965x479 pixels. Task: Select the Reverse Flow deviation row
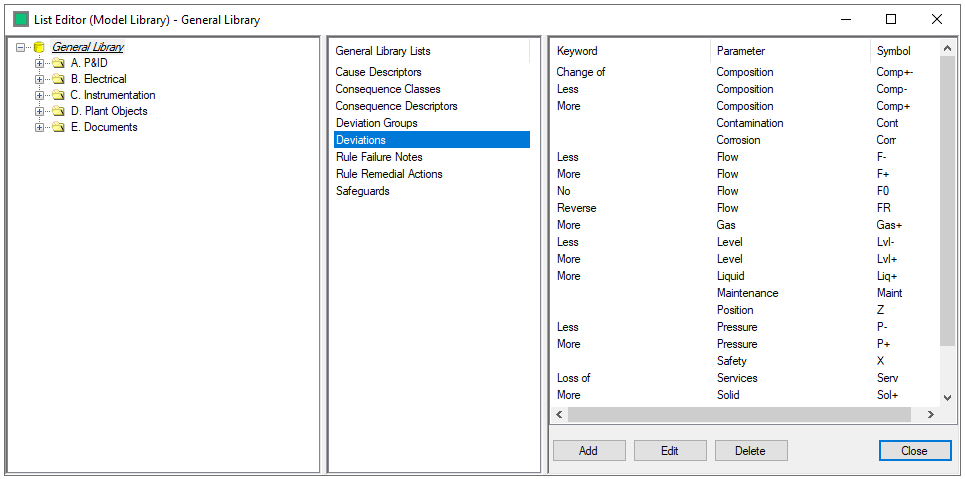tap(576, 208)
